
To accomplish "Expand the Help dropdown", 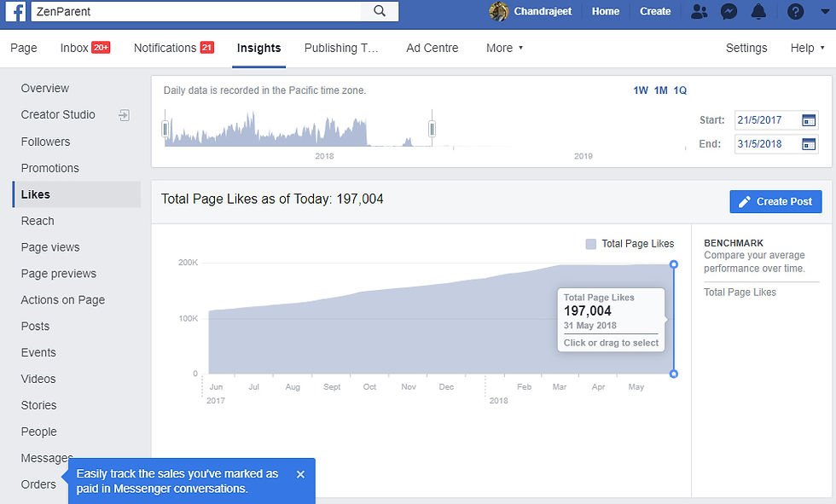I will [807, 48].
